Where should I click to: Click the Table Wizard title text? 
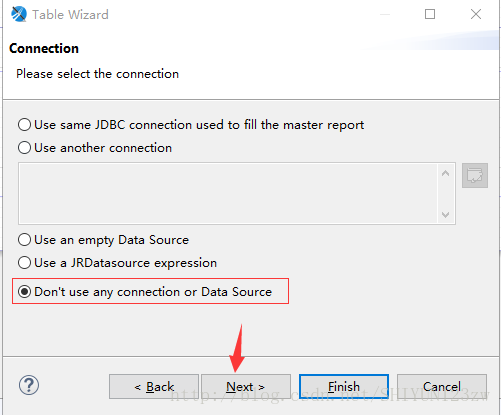pos(70,15)
